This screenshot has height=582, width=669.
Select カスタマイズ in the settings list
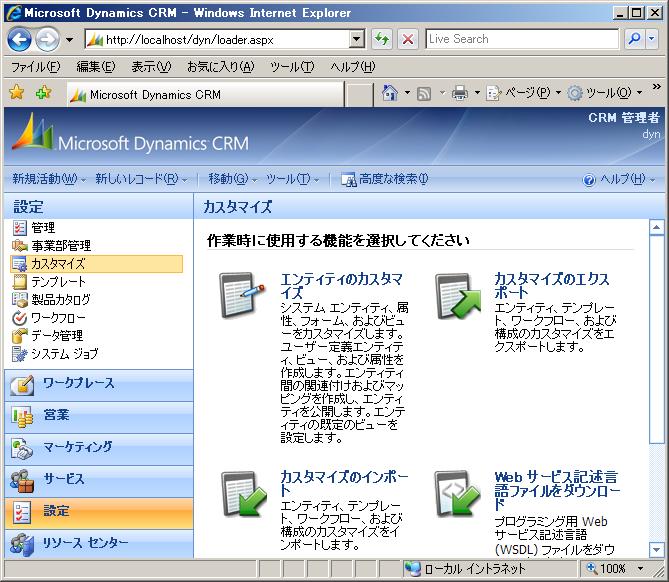[x=96, y=264]
